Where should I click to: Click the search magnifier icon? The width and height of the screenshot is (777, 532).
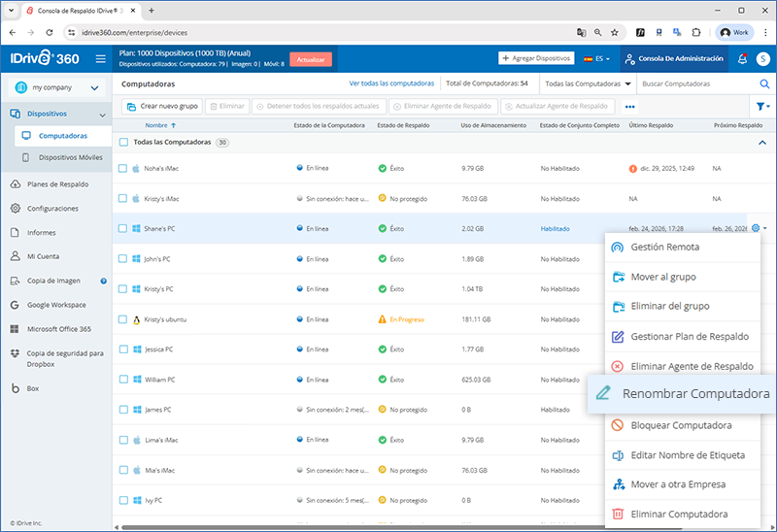tap(763, 84)
